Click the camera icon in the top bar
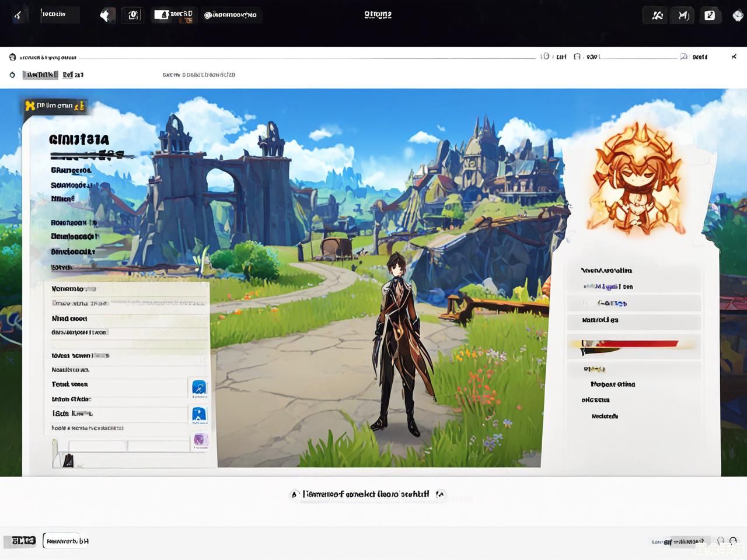The width and height of the screenshot is (747, 560). tap(133, 15)
